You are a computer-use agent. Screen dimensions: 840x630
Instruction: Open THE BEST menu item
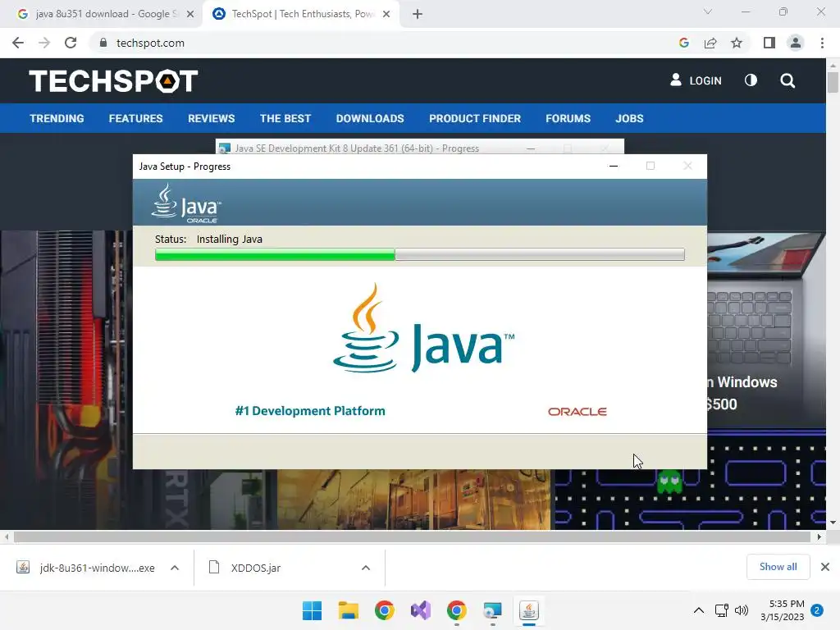click(285, 118)
